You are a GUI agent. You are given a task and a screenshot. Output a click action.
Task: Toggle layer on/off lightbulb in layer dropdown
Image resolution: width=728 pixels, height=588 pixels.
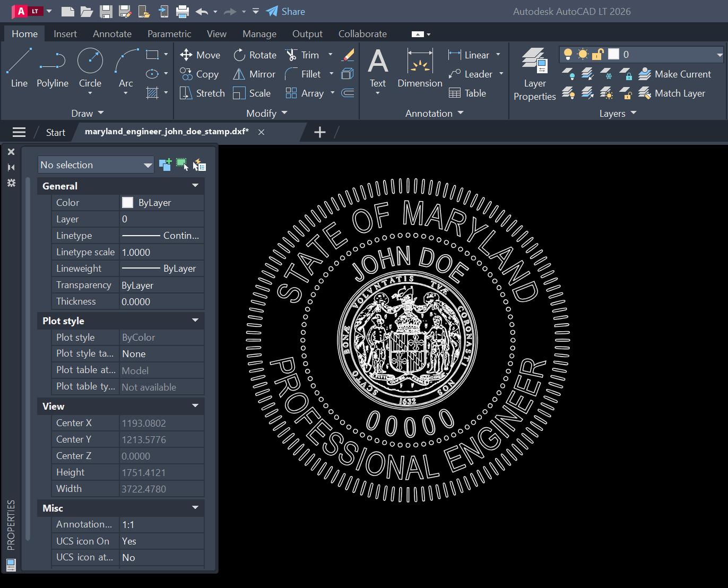pyautogui.click(x=568, y=54)
